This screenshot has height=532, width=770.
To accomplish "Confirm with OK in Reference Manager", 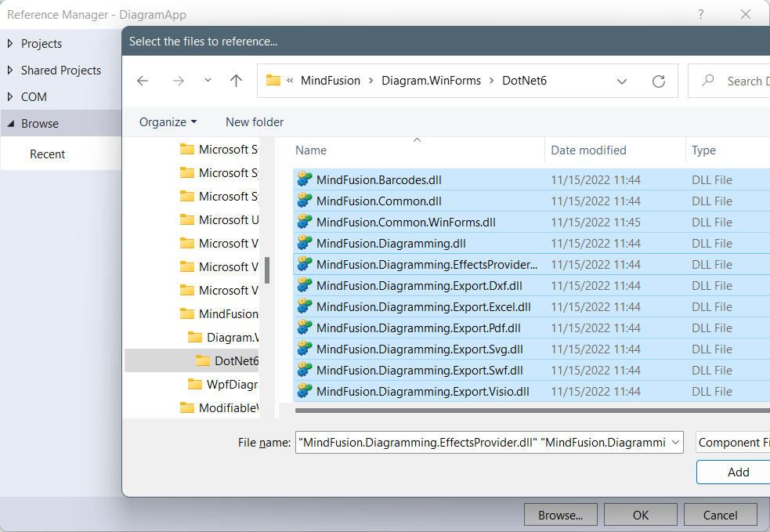I will (640, 515).
